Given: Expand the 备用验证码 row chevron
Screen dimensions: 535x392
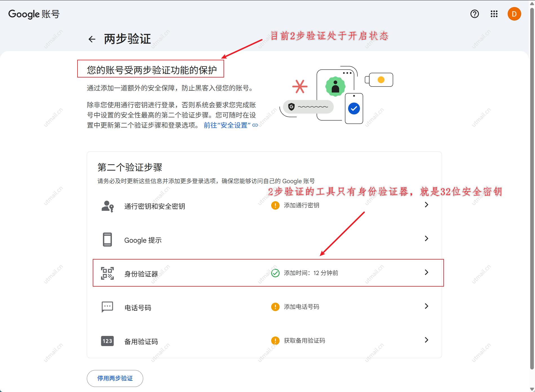Looking at the screenshot, I should coord(426,340).
